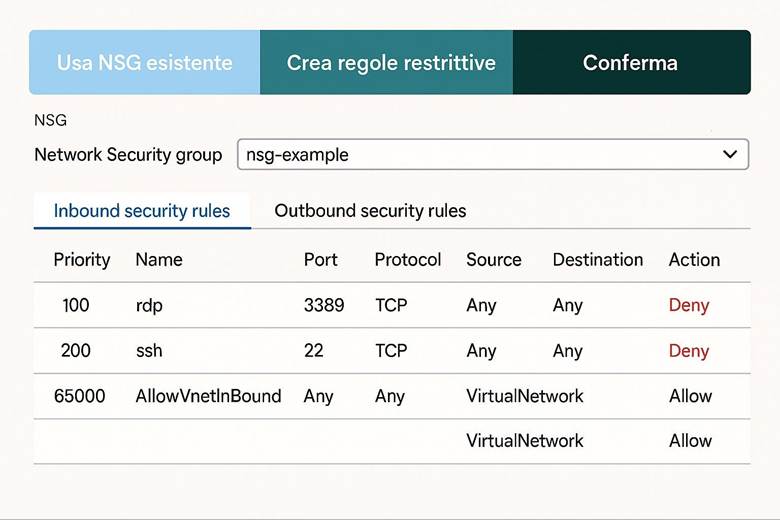
Task: Click the Destination column header
Action: pyautogui.click(x=598, y=260)
